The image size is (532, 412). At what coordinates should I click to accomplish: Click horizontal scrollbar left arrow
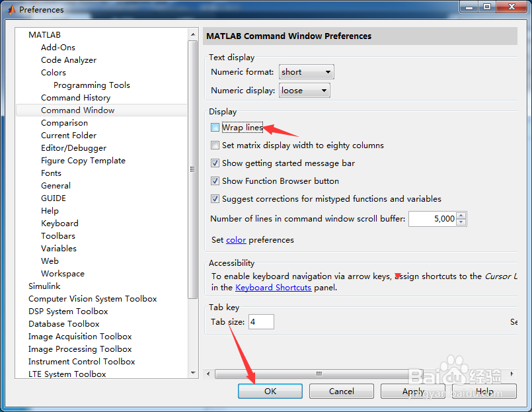(208, 374)
